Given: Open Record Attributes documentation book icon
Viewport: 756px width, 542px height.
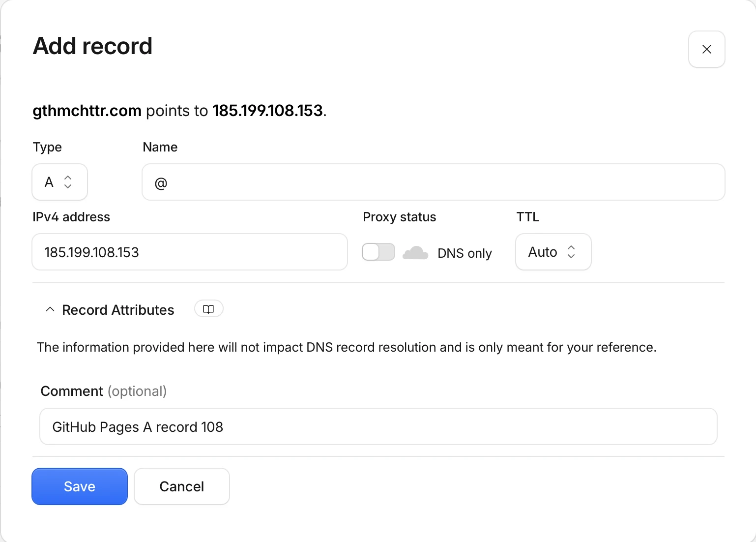Looking at the screenshot, I should (209, 309).
